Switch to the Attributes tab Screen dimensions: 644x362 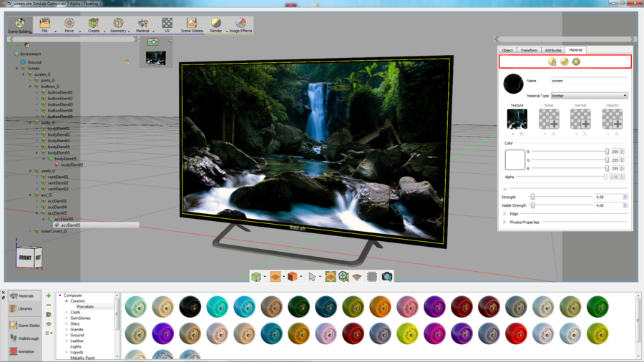[x=552, y=50]
